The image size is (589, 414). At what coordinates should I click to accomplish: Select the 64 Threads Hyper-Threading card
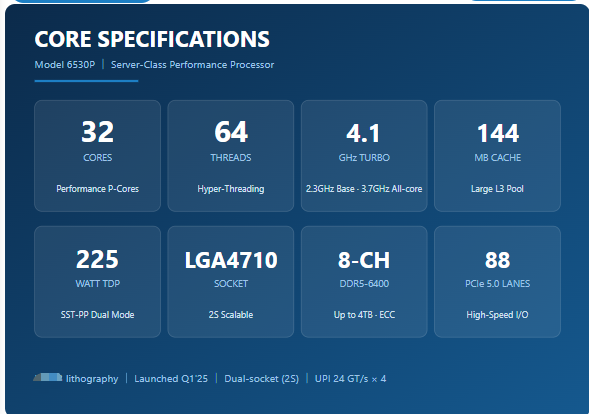(x=231, y=156)
